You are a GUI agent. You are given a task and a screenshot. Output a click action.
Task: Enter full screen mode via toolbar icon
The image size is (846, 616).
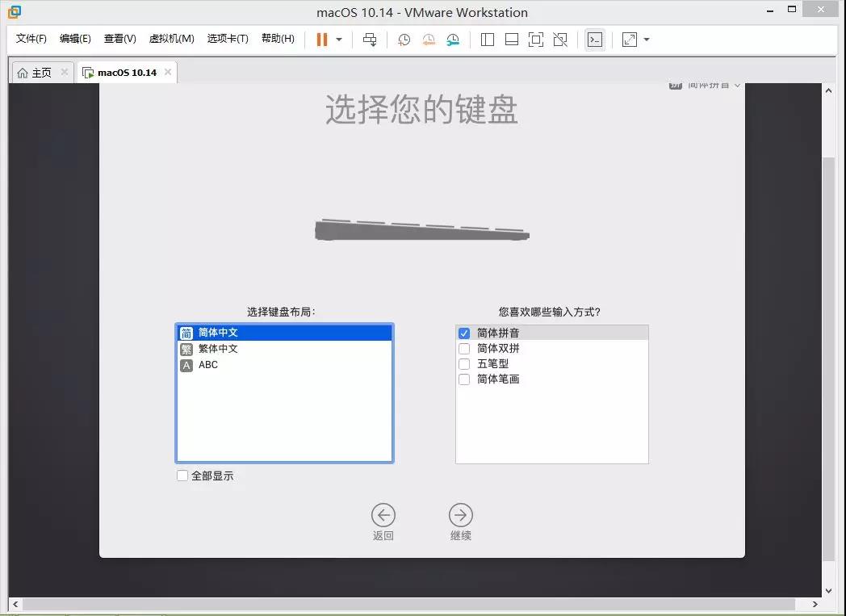tap(536, 40)
